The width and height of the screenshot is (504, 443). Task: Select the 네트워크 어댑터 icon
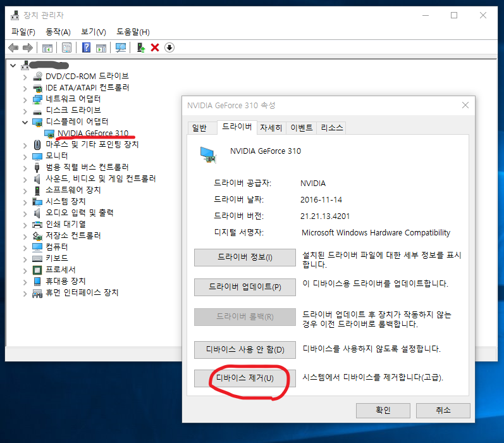tap(37, 99)
